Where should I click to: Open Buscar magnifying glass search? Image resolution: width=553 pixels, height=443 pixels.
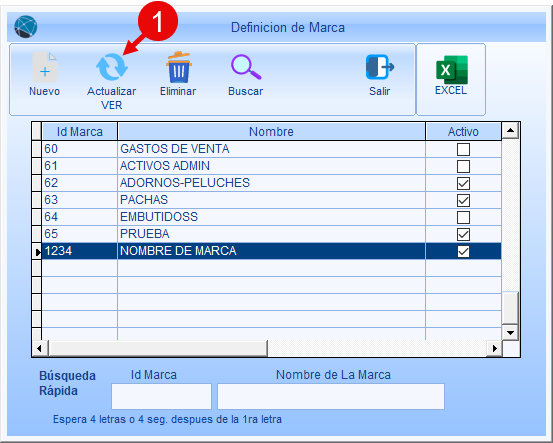[246, 67]
